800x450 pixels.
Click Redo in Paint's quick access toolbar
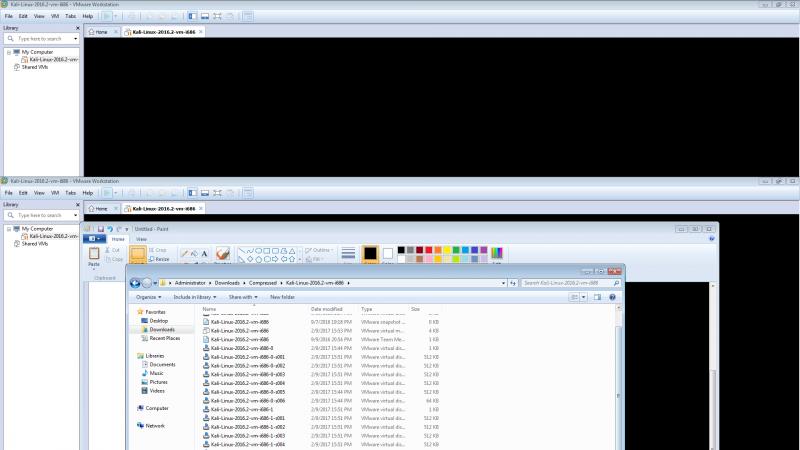tap(119, 229)
